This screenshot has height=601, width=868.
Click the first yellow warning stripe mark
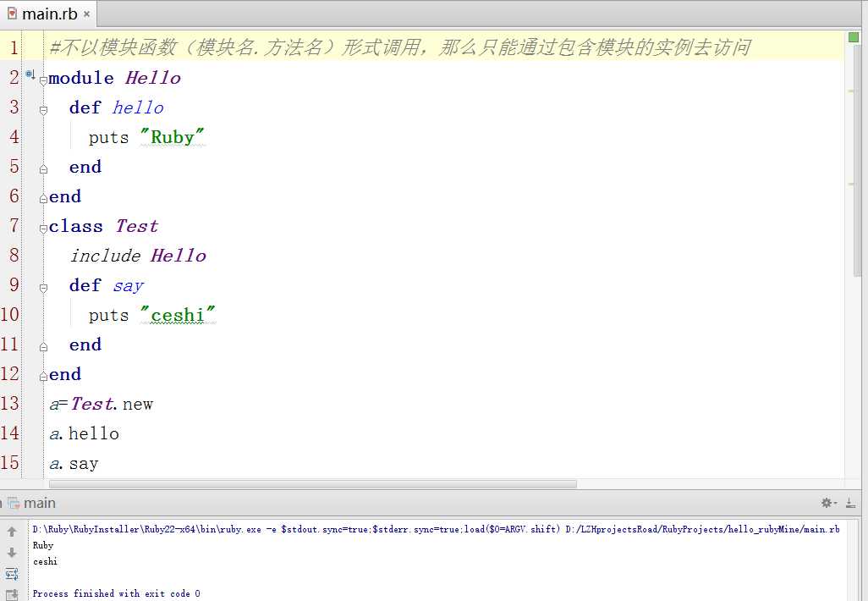click(x=852, y=91)
